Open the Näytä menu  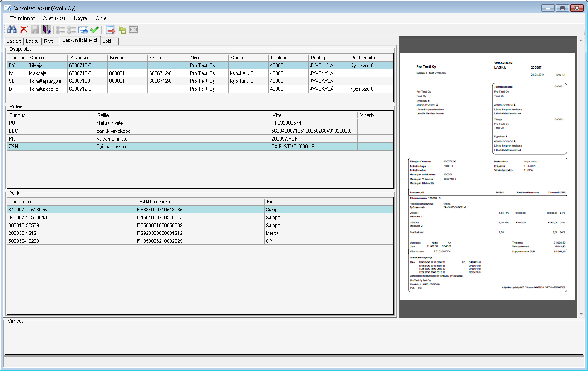click(x=80, y=18)
